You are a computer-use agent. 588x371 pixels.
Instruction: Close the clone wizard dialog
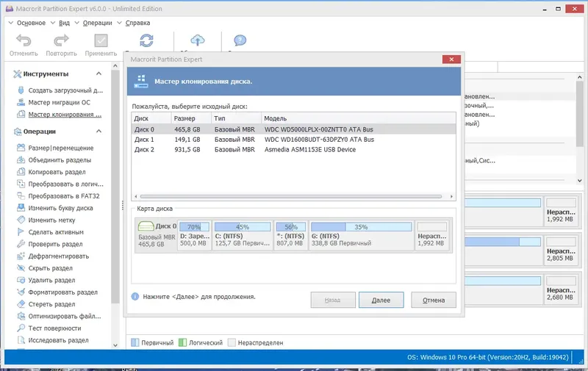(x=451, y=60)
